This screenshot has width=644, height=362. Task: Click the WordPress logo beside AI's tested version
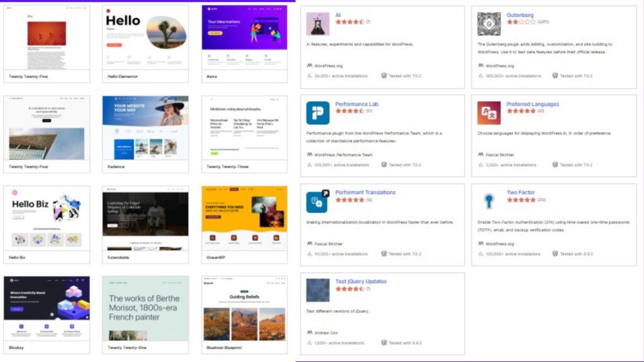click(384, 76)
